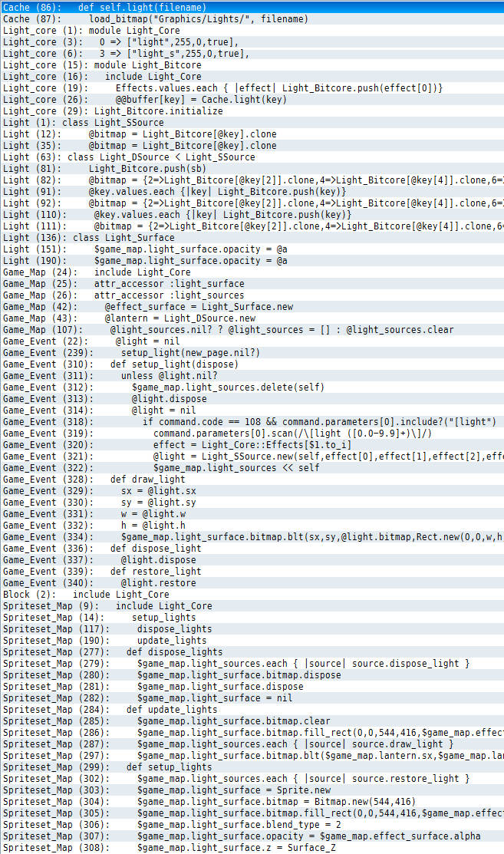
Task: Select Light (91) @key.values.each row
Action: pyautogui.click(x=252, y=192)
